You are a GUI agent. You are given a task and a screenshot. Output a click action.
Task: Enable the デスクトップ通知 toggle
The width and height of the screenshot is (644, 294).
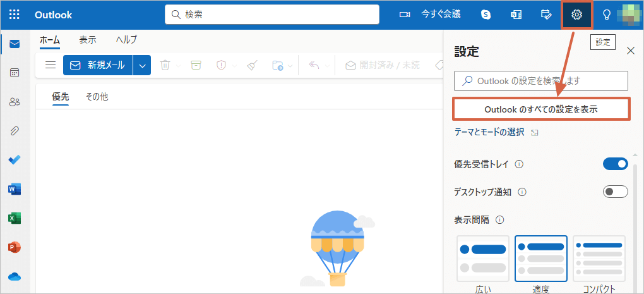click(x=615, y=192)
